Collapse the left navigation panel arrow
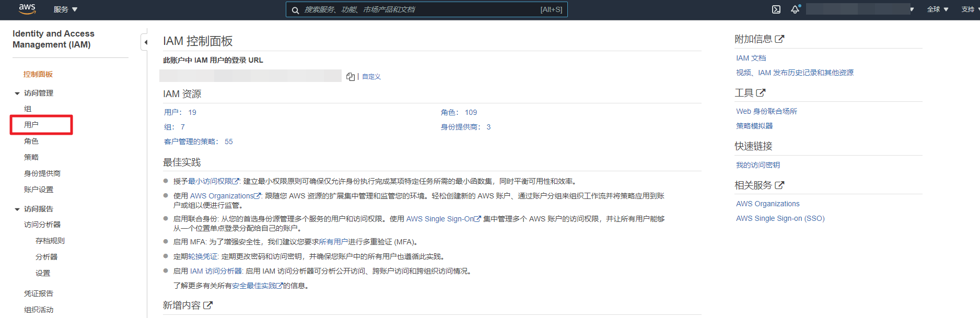The width and height of the screenshot is (980, 318). pos(146,42)
